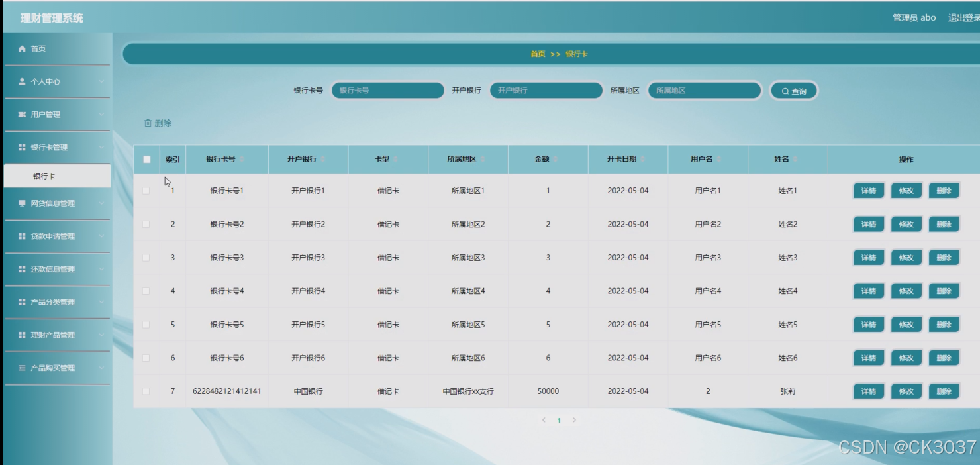980x465 pixels.
Task: Click sort arrows on 银行卡号 column header
Action: [x=242, y=160]
